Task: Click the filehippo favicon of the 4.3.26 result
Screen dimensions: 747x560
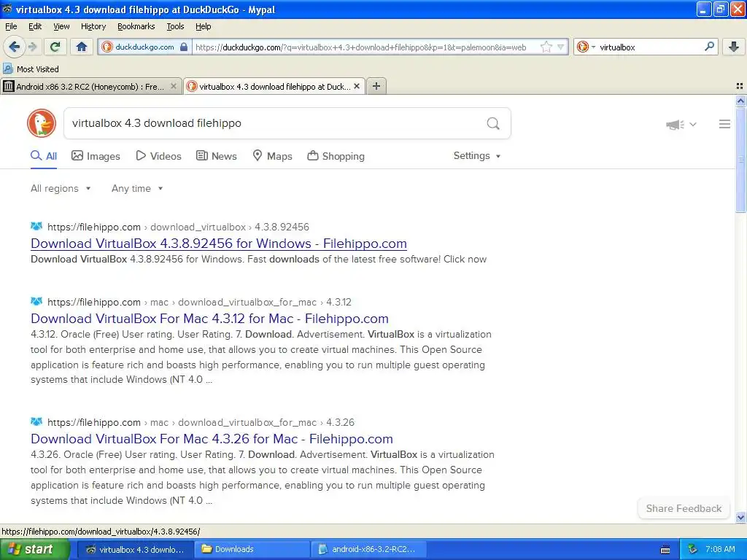Action: (36, 421)
